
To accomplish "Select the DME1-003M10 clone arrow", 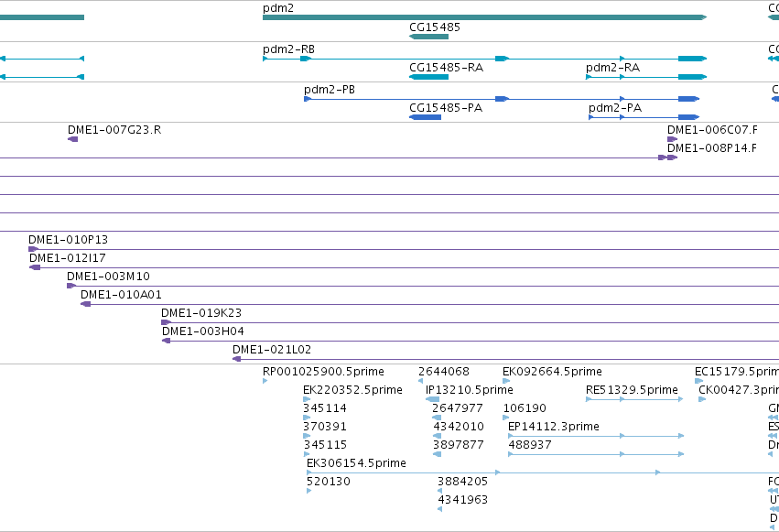I will pyautogui.click(x=71, y=286).
